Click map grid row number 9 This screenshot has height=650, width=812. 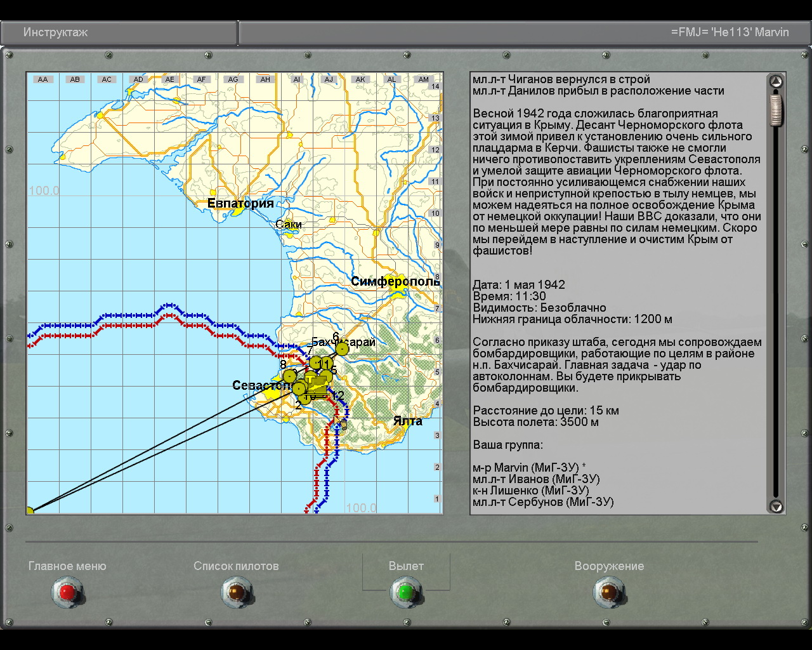pos(436,245)
